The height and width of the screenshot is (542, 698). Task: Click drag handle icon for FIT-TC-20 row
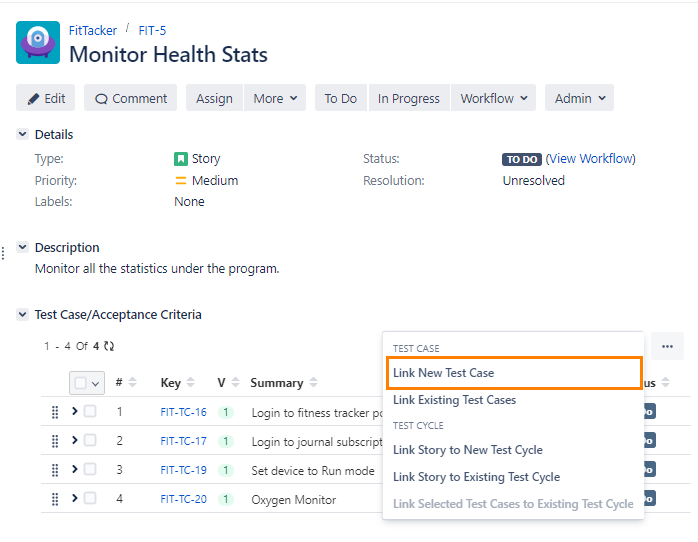[x=55, y=499]
